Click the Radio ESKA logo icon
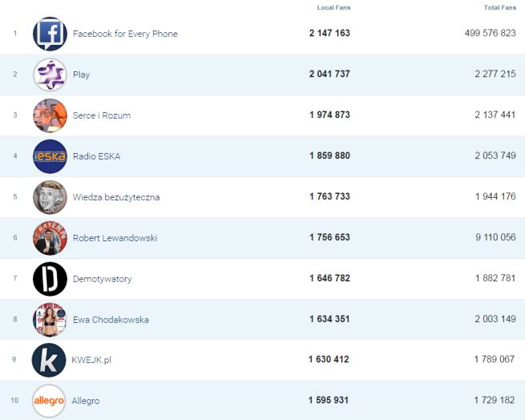 coord(50,156)
